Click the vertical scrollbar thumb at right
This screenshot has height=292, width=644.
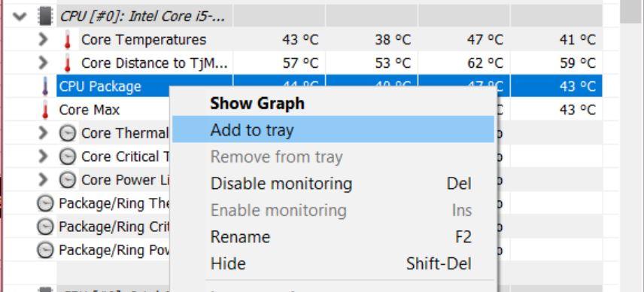pos(632,11)
